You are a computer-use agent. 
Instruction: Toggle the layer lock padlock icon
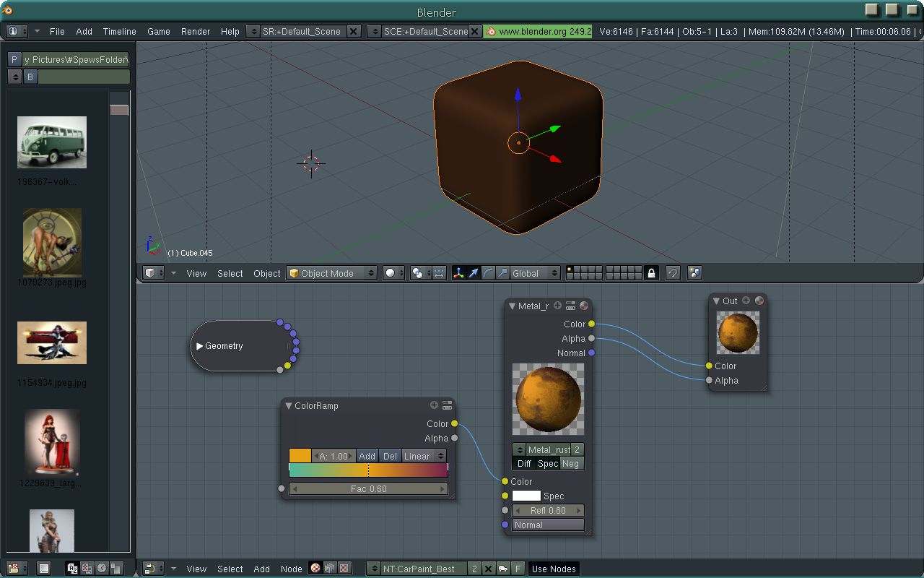pyautogui.click(x=651, y=273)
